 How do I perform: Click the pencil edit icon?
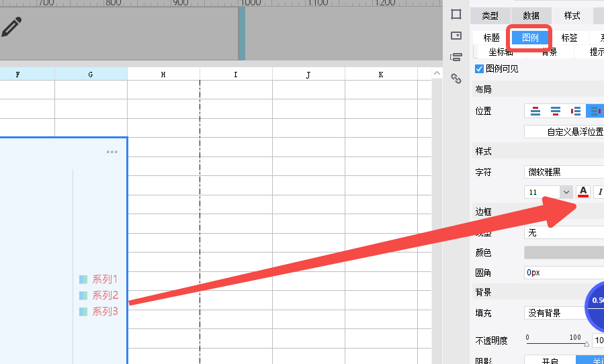[x=11, y=27]
